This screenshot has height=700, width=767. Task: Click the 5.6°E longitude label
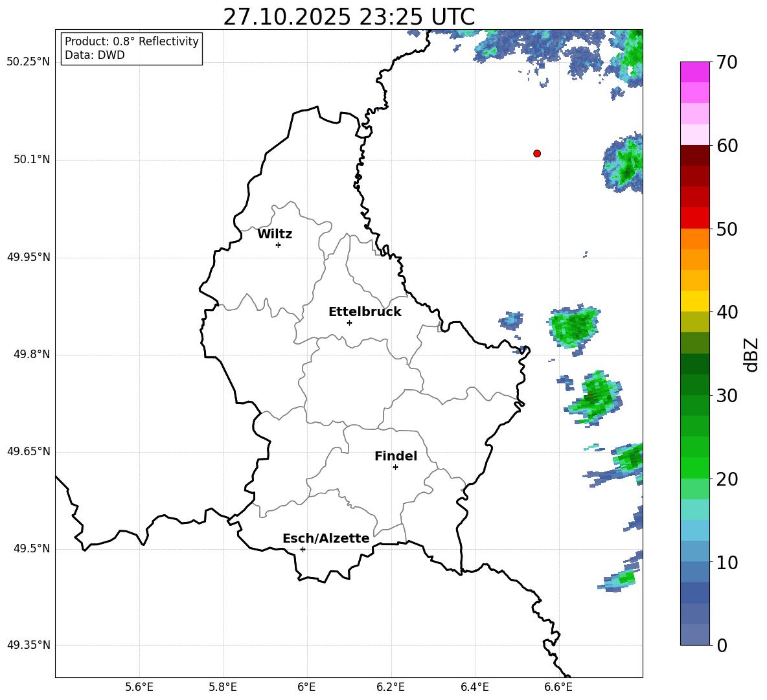(139, 687)
